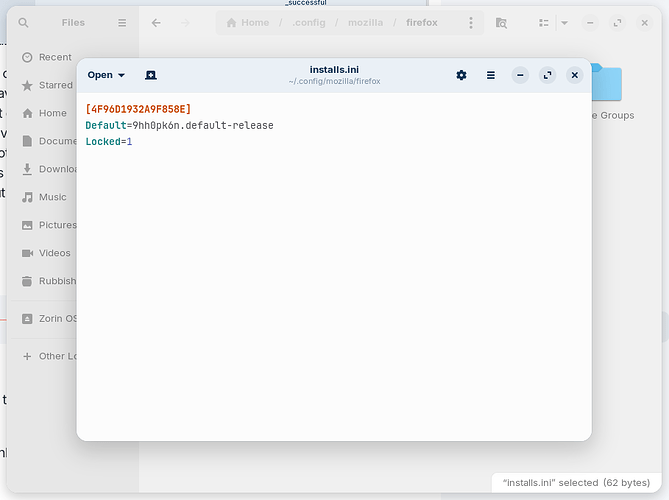Open the view options dropdown arrow in Files
This screenshot has height=500, width=669.
(x=564, y=23)
